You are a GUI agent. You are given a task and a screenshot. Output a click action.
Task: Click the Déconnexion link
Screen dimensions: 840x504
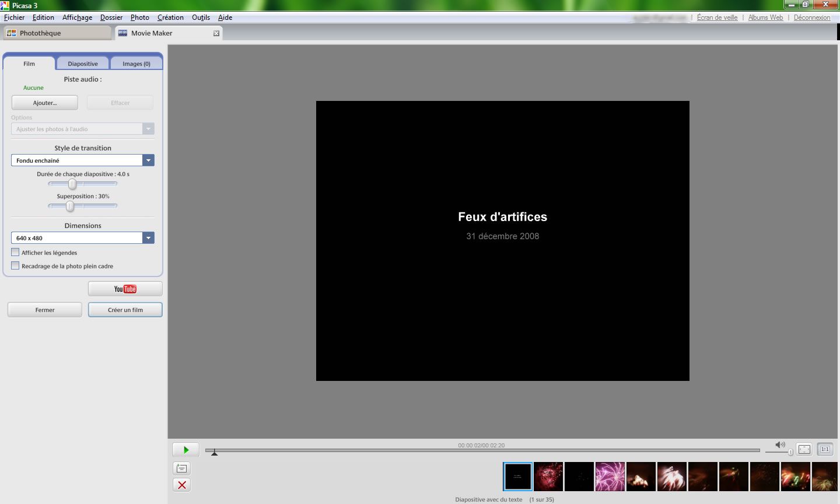[x=812, y=17]
